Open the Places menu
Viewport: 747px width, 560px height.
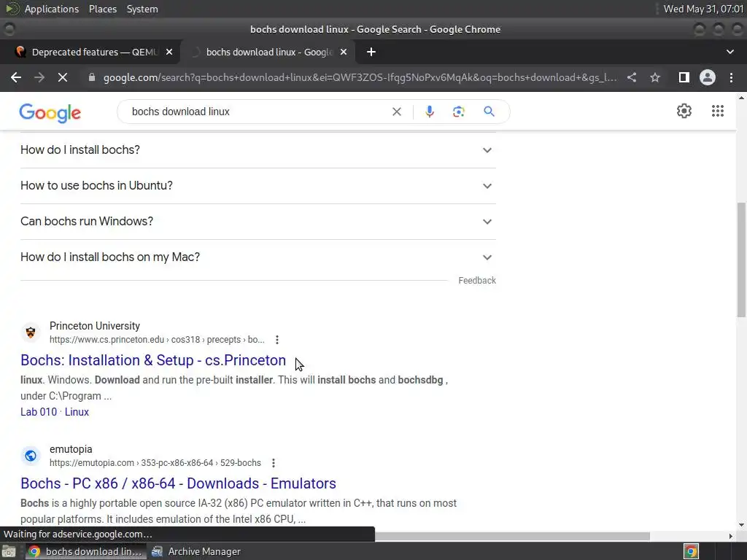[x=102, y=9]
